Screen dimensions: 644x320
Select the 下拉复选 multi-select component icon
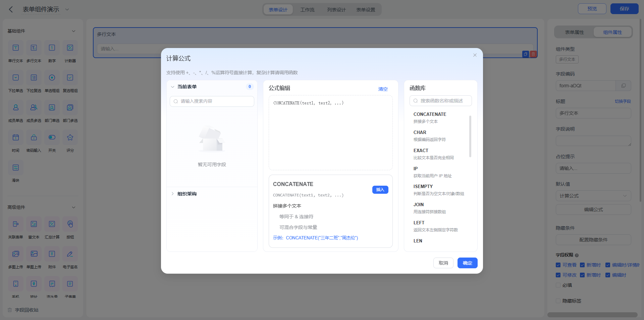point(34,78)
